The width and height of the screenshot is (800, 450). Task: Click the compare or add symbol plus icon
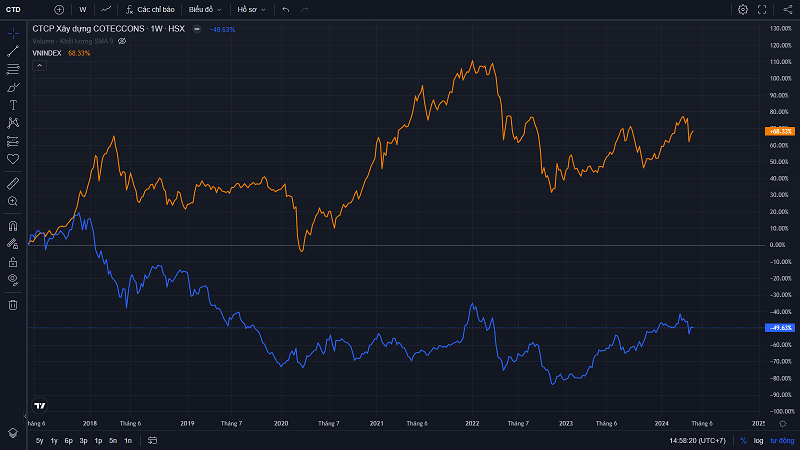point(59,9)
